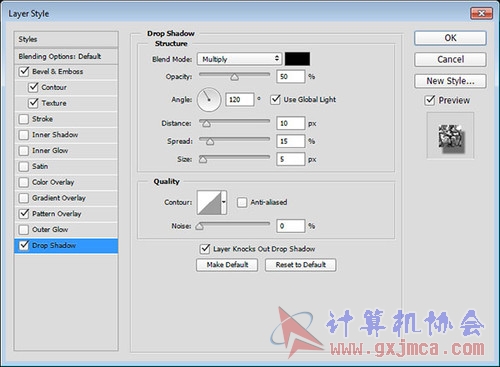The image size is (500, 367).
Task: Click the layer style preview thumbnail
Action: coord(450,136)
